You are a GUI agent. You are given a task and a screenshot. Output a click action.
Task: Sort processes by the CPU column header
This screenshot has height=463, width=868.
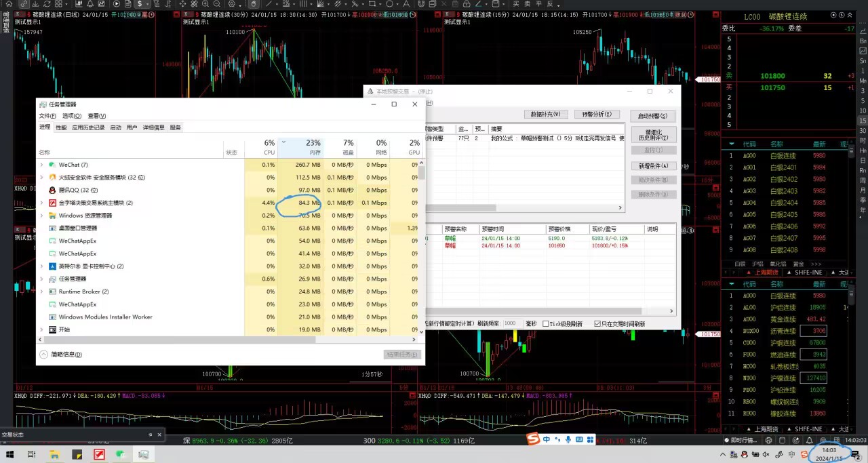(x=262, y=146)
